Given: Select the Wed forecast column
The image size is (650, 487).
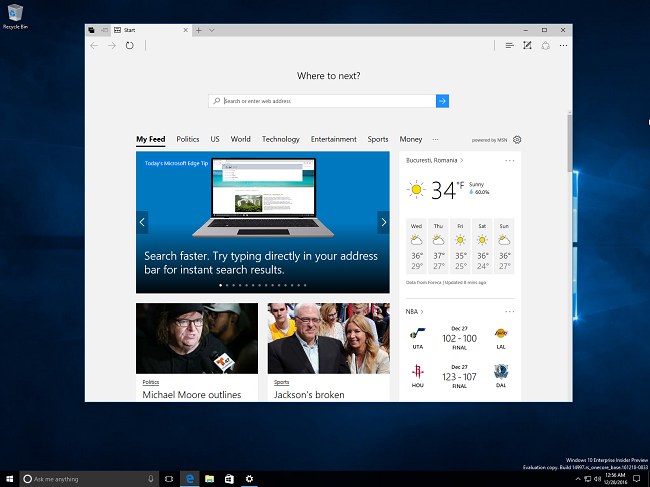Looking at the screenshot, I should point(416,246).
